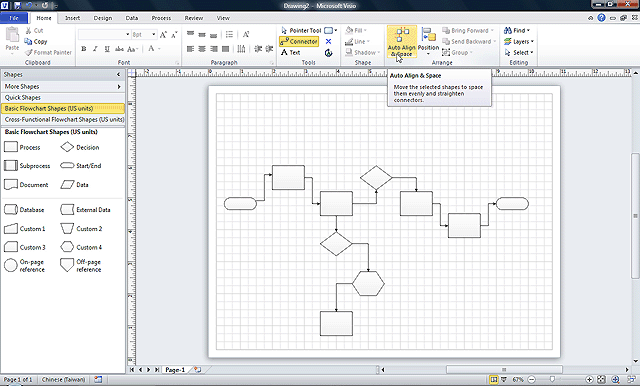
Task: Collapse the Shapes pane arrow
Action: (118, 75)
